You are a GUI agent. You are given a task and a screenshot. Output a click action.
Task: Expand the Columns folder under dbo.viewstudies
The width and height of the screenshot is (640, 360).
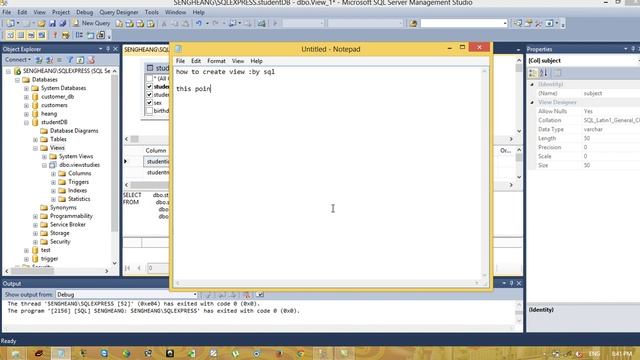point(53,173)
